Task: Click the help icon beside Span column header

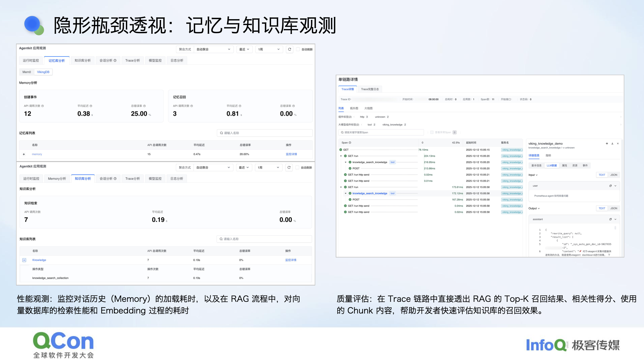Action: tap(350, 143)
